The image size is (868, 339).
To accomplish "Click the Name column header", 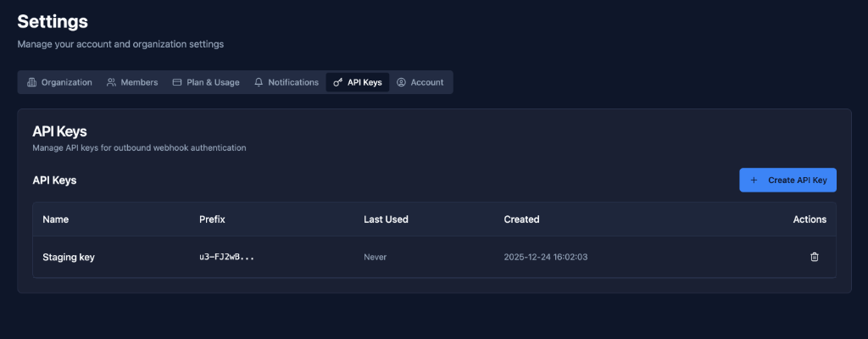I will [x=55, y=220].
